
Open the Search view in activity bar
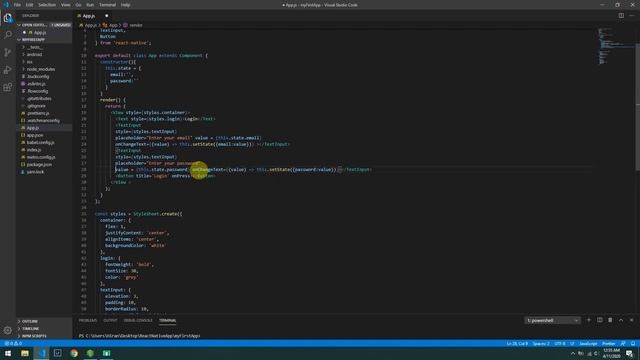(8, 35)
